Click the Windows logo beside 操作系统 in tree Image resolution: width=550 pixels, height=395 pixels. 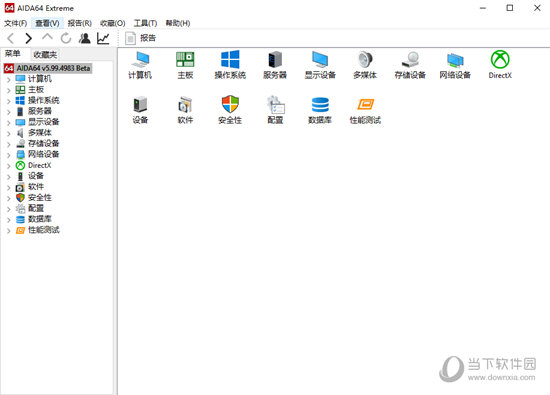coord(20,100)
